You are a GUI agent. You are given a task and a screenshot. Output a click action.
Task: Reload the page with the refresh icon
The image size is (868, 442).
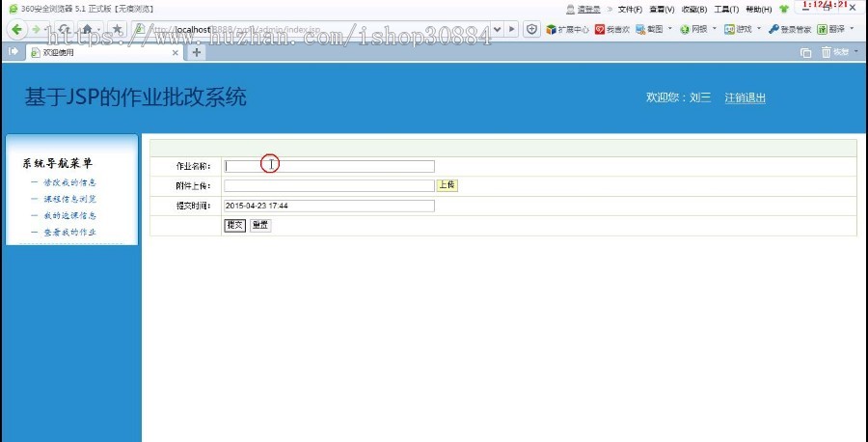click(65, 29)
